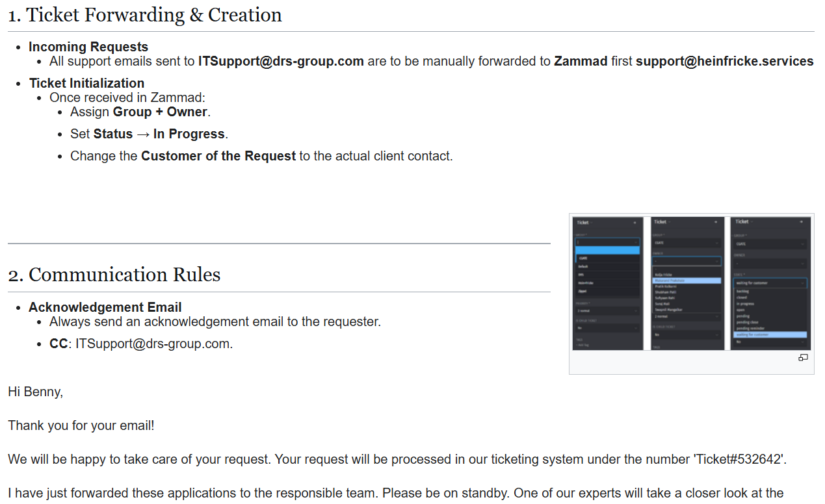Click the enlarge icon below the thumbnail
Screen dimensions: 825x504
pos(803,358)
